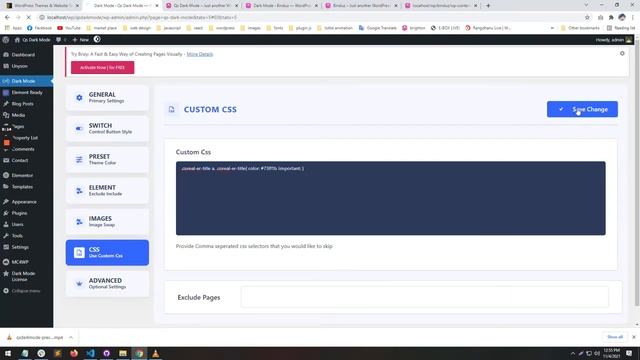Open download item options chevron
The image size is (640, 360).
click(x=71, y=337)
